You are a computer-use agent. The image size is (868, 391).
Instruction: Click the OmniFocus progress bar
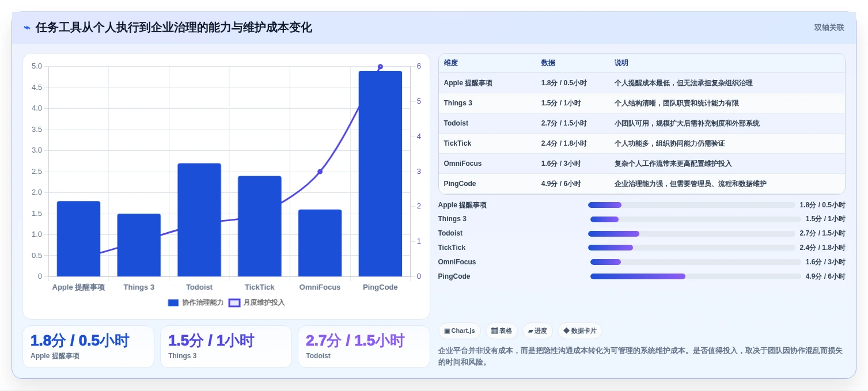pos(696,262)
